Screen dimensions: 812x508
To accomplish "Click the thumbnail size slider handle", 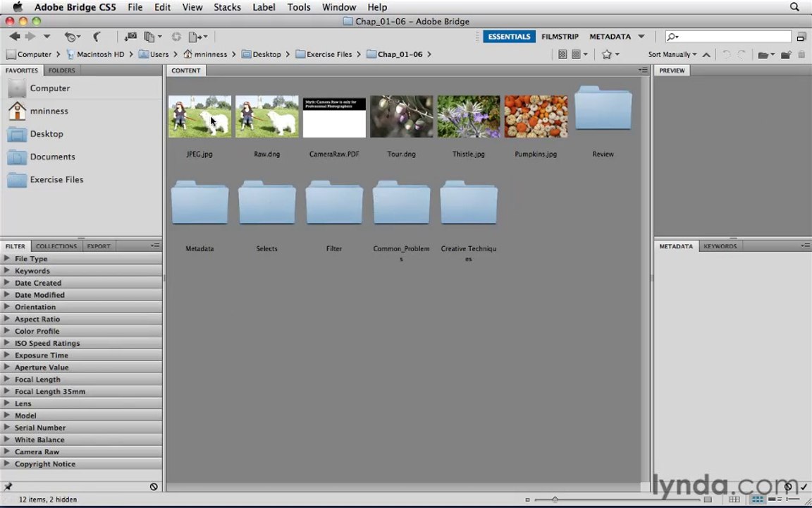I will point(555,500).
